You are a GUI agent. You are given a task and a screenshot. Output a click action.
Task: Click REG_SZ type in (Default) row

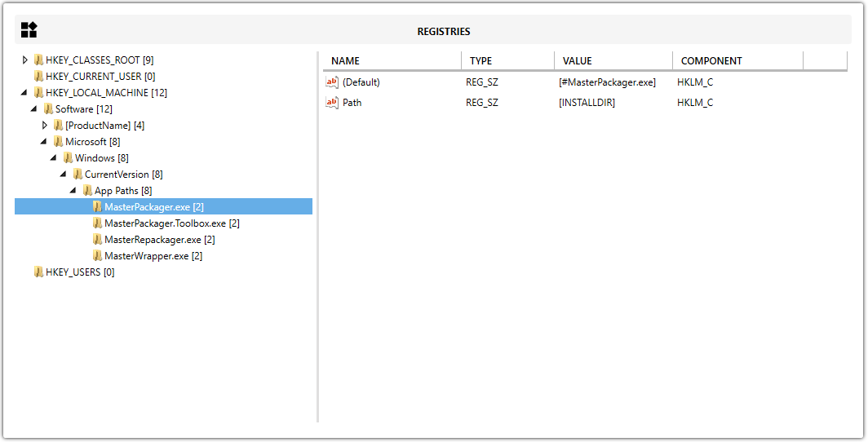pyautogui.click(x=481, y=82)
